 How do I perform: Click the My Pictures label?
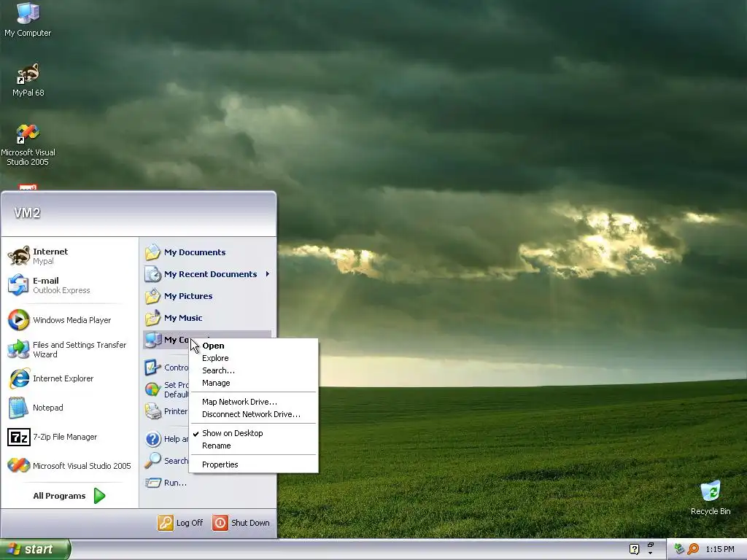[188, 296]
